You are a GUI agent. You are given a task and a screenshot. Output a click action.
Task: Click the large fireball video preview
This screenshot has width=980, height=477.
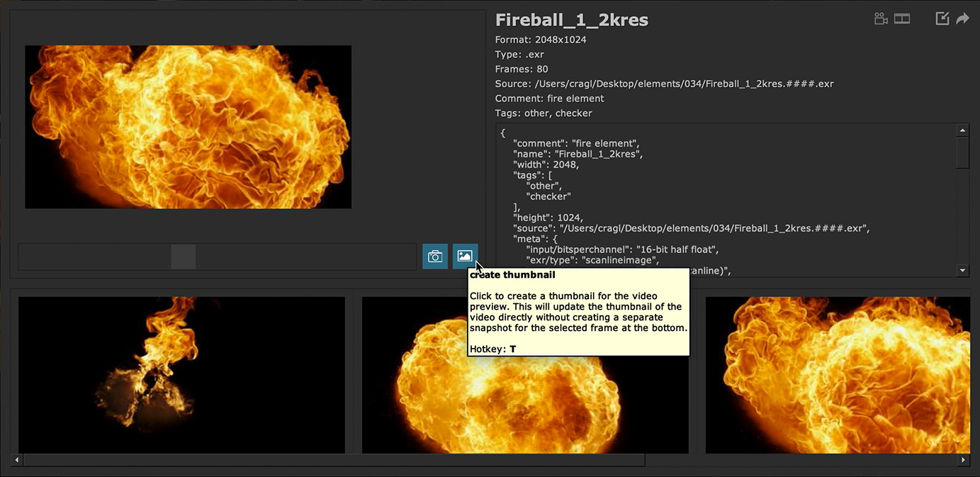188,127
